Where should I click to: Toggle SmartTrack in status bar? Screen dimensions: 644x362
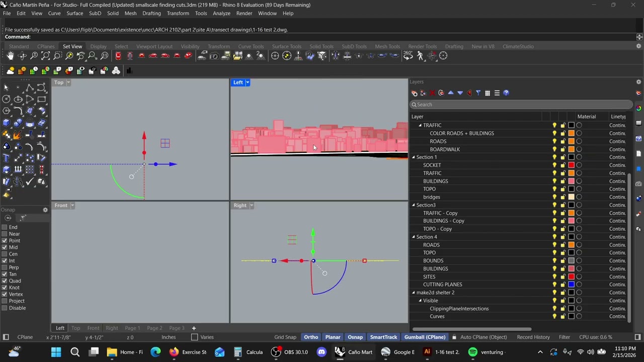pos(383,337)
